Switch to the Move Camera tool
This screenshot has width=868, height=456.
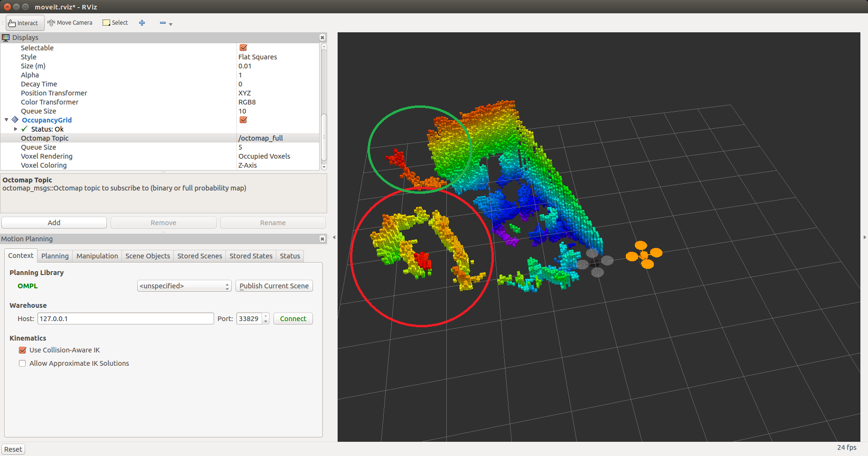tap(70, 23)
